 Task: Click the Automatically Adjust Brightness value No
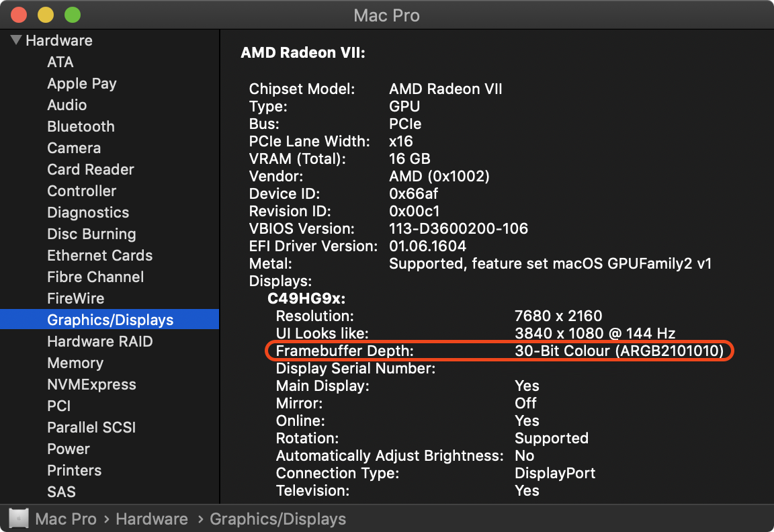pyautogui.click(x=525, y=455)
